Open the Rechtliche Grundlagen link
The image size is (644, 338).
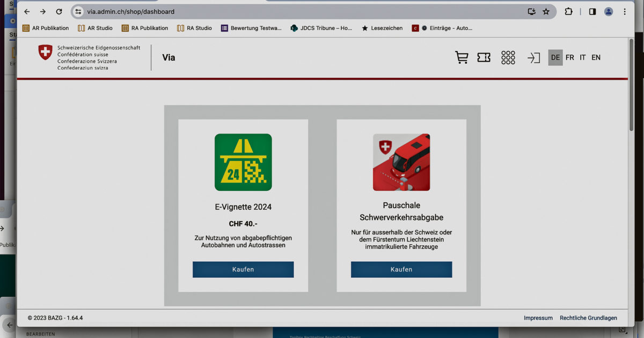pos(588,318)
